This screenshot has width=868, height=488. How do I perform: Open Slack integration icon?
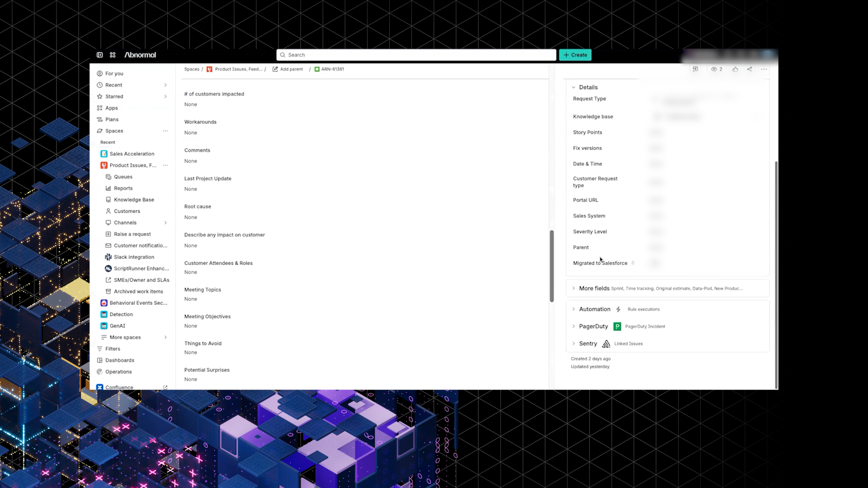click(x=108, y=257)
